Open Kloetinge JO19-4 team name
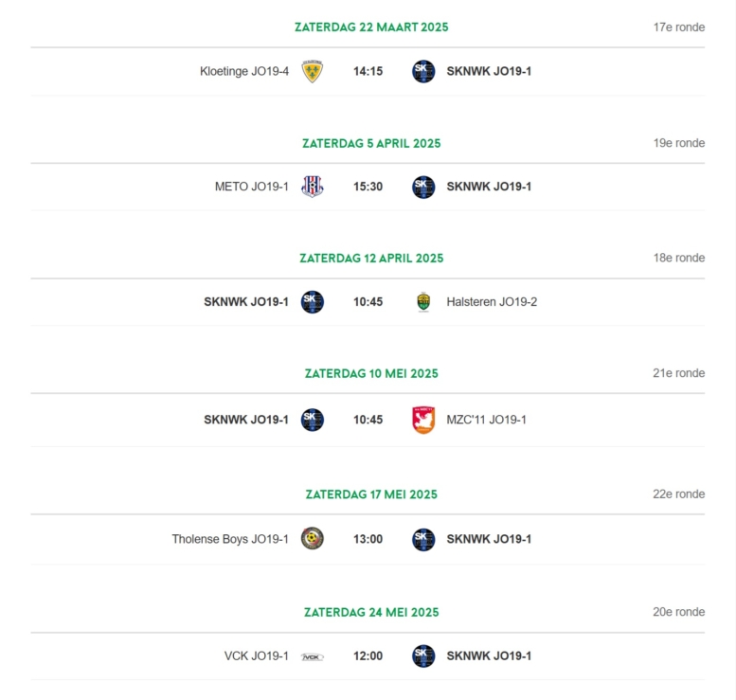Image resolution: width=736 pixels, height=700 pixels. 244,71
